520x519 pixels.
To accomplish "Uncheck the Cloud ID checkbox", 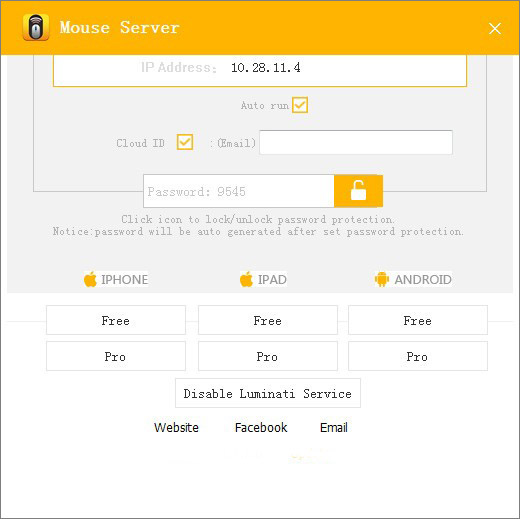I will point(185,142).
